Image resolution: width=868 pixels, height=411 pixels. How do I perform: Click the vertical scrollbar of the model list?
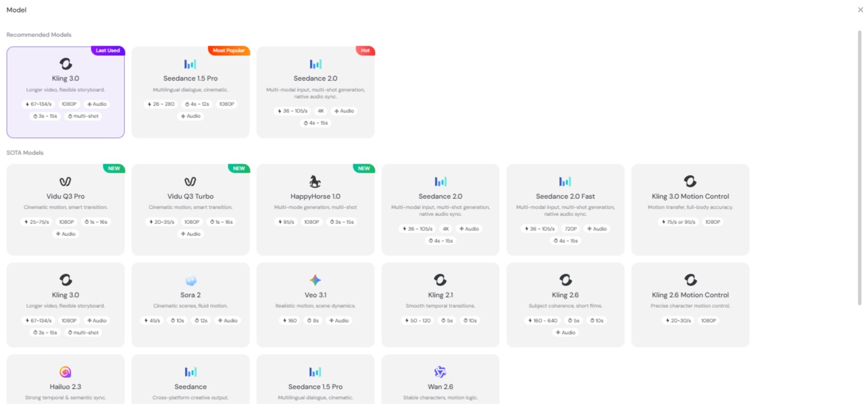(x=860, y=168)
